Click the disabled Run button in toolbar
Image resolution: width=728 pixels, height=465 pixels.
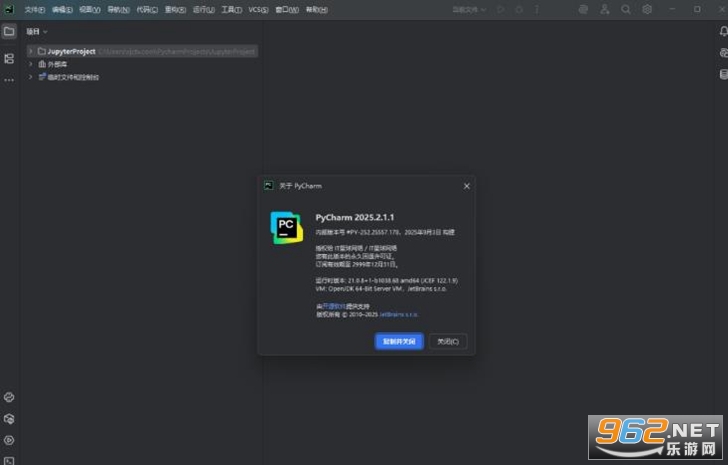click(x=500, y=9)
